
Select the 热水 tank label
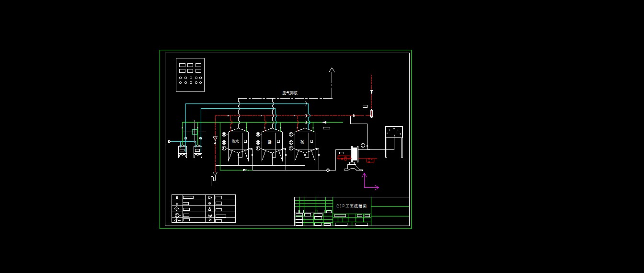pos(235,142)
